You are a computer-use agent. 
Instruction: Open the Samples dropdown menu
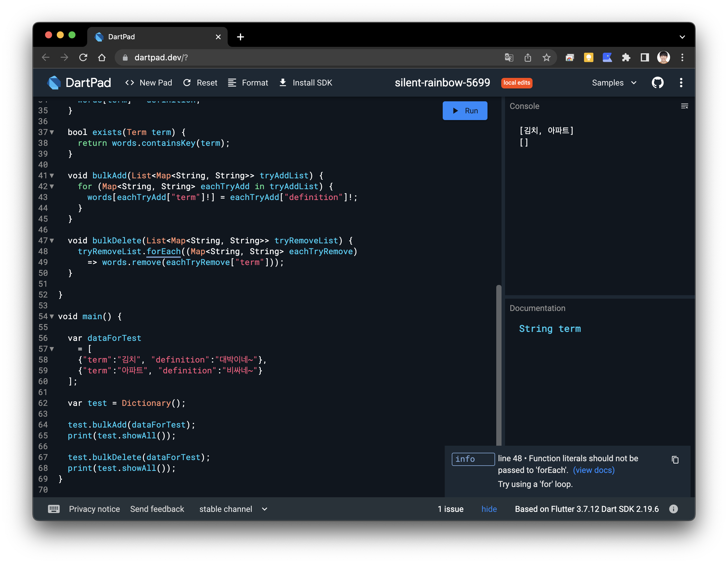614,83
